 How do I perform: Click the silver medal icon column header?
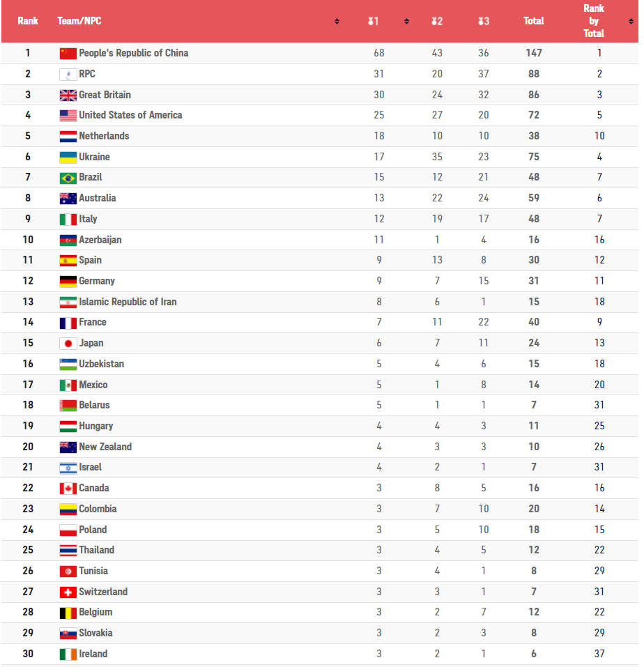click(x=437, y=21)
